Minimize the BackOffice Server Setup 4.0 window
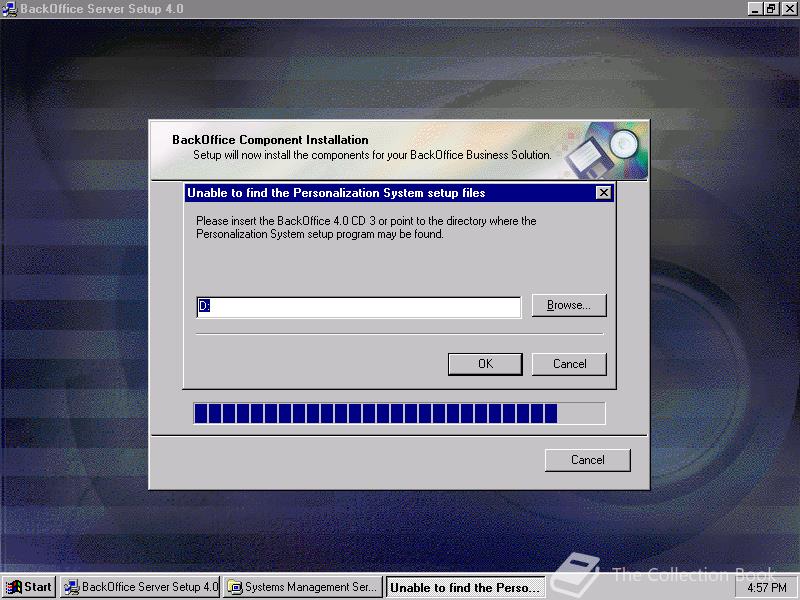This screenshot has width=800, height=600. 755,9
